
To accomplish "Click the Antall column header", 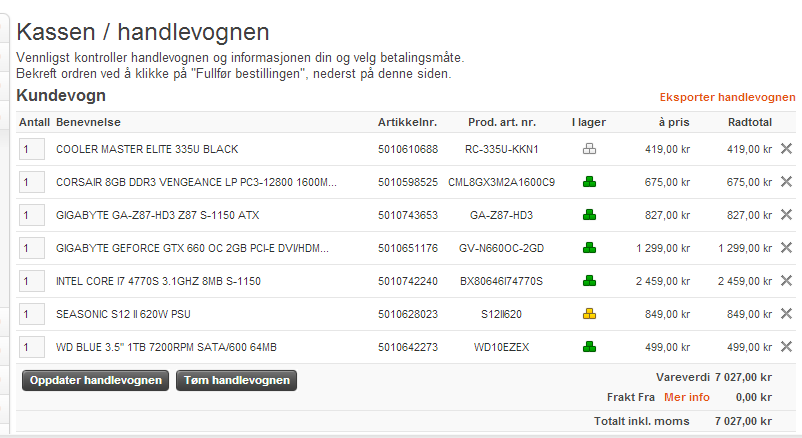I will point(34,122).
